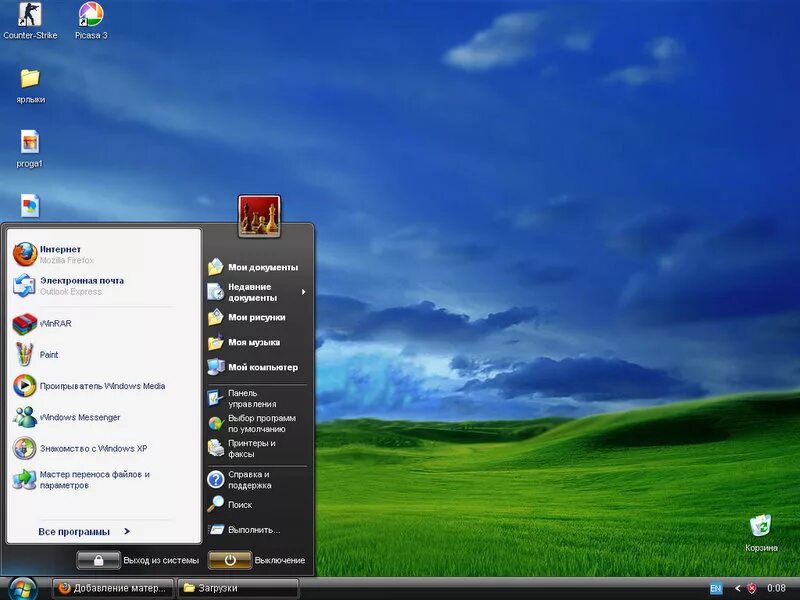Launch Paint from pinned programs
The width and height of the screenshot is (800, 600).
click(24, 354)
